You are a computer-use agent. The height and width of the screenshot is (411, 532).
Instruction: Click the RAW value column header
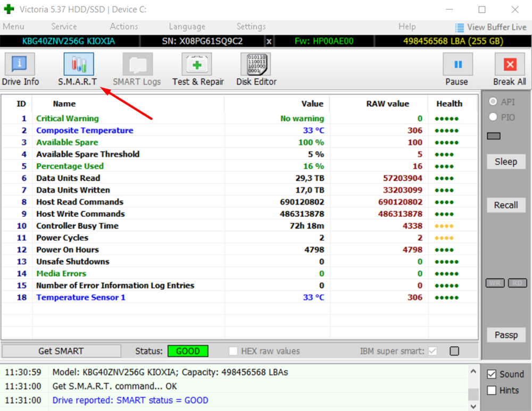(387, 104)
